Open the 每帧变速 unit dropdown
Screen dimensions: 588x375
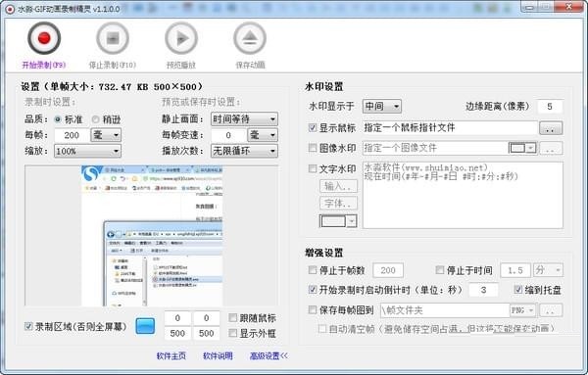tap(263, 135)
